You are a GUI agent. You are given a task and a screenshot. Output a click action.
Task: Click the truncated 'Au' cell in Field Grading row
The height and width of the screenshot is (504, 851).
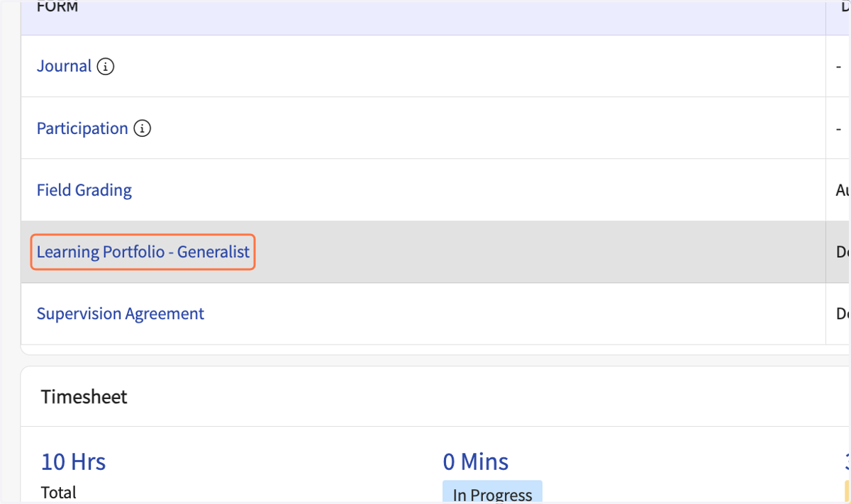click(842, 190)
